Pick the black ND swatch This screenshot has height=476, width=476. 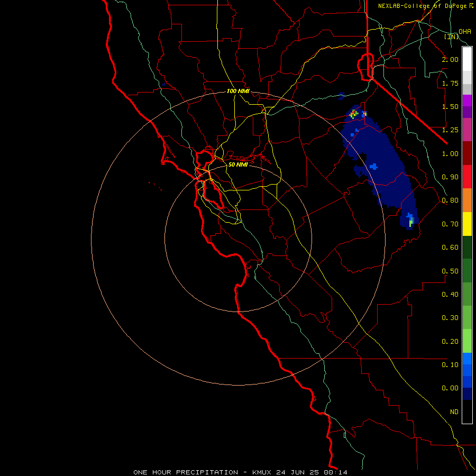467,411
